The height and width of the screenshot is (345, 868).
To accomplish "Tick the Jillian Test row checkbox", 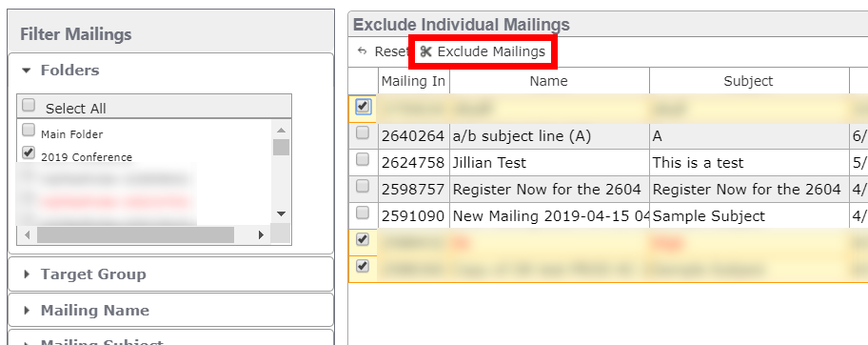I will pos(363,160).
